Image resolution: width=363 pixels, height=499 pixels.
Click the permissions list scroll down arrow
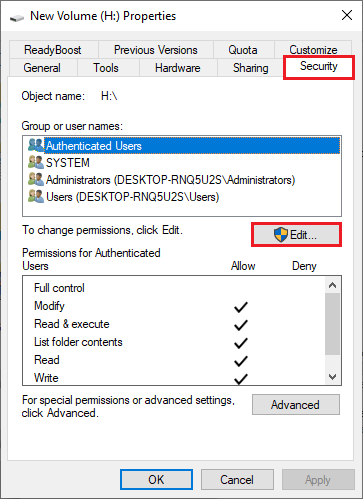[332, 377]
